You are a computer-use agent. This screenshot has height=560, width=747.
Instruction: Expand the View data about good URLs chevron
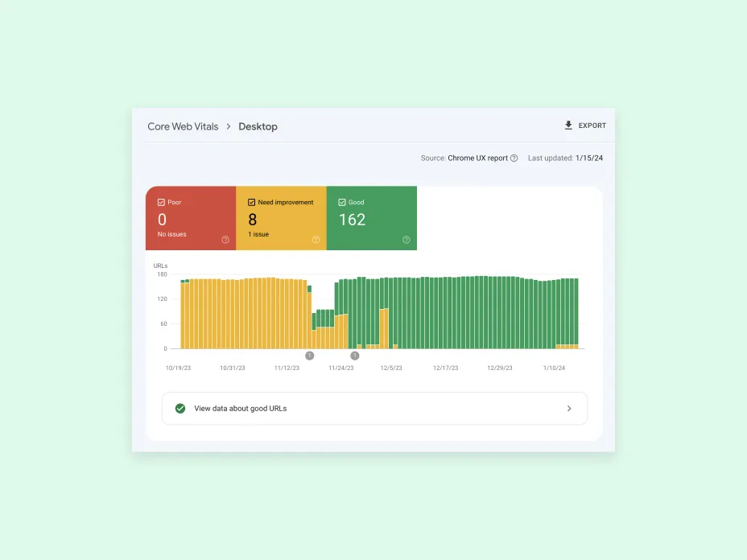[x=569, y=408]
